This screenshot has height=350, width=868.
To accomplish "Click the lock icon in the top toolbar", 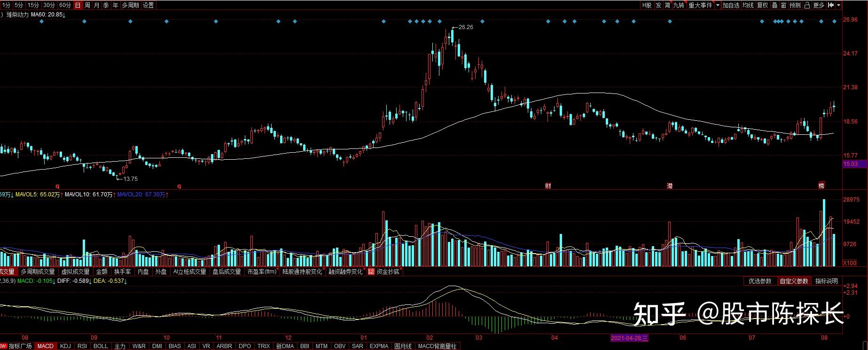I will [x=807, y=5].
